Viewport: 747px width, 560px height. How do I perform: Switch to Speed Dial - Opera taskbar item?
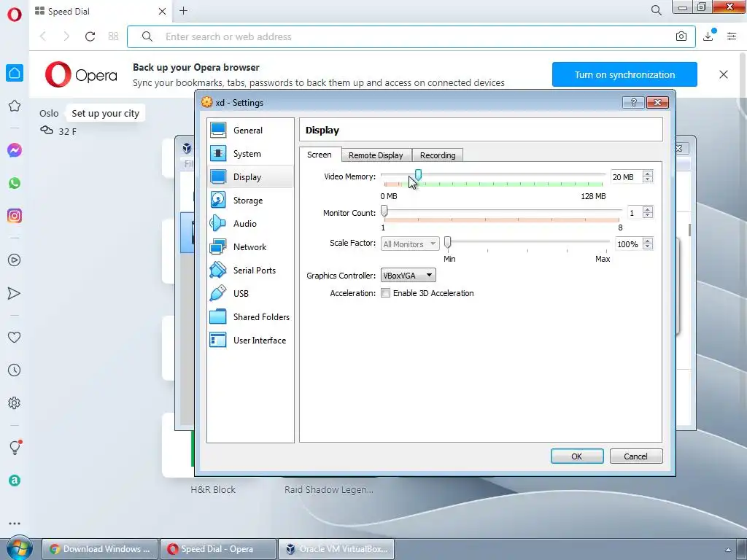pyautogui.click(x=217, y=549)
